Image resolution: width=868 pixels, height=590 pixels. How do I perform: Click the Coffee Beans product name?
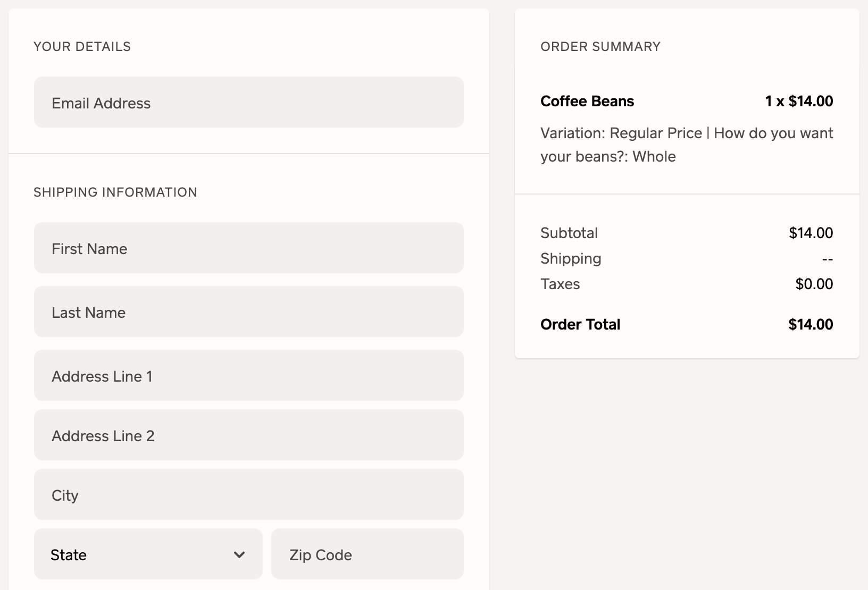tap(587, 101)
